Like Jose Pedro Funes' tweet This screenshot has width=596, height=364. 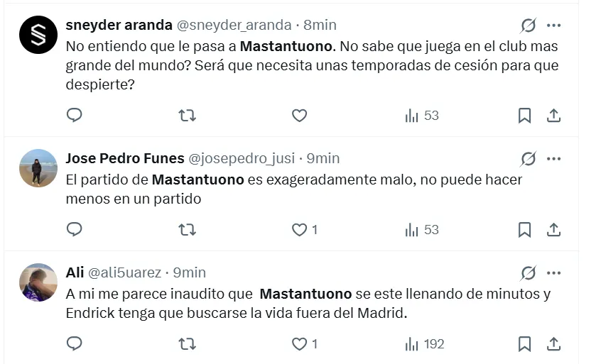coord(300,229)
